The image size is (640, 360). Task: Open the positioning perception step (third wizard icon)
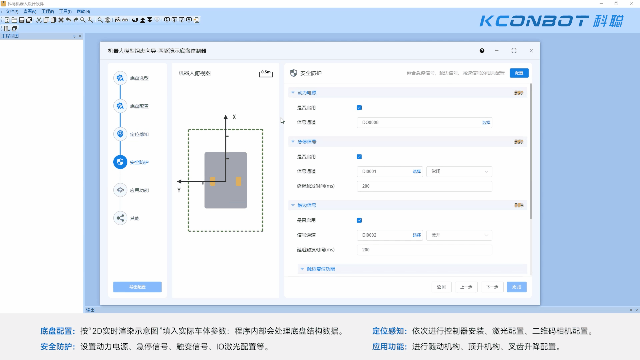point(120,134)
